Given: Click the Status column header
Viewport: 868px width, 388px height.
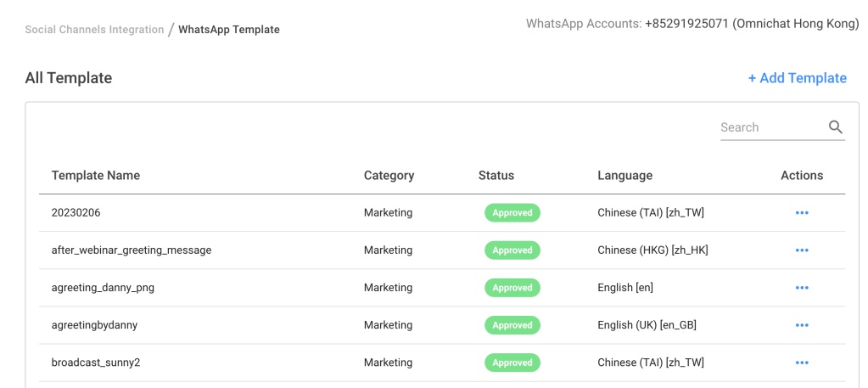Looking at the screenshot, I should click(496, 176).
